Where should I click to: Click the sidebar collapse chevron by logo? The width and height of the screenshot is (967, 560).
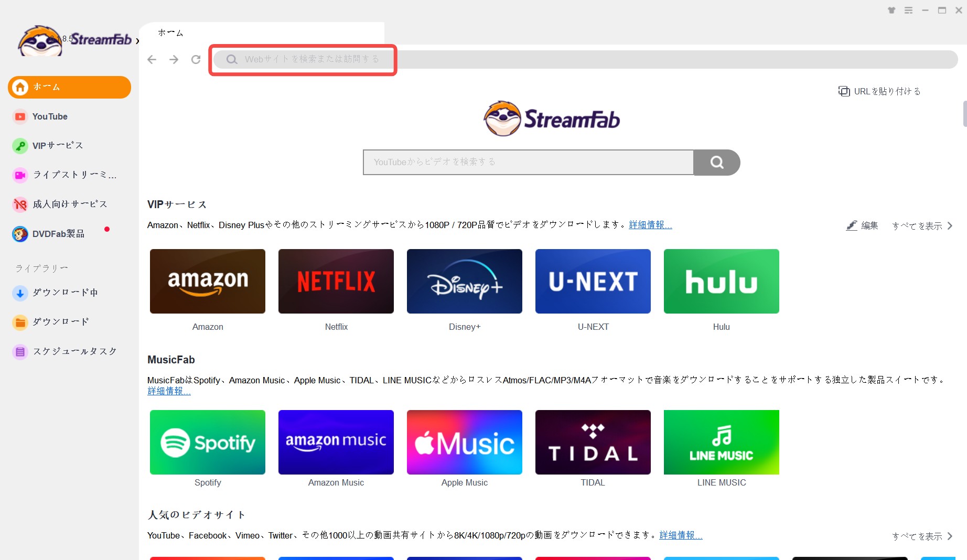pyautogui.click(x=137, y=41)
